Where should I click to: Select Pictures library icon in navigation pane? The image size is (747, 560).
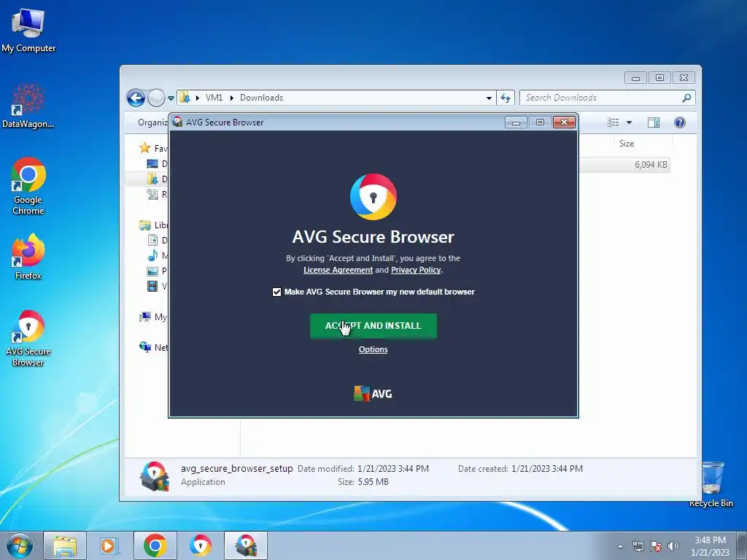pos(152,271)
